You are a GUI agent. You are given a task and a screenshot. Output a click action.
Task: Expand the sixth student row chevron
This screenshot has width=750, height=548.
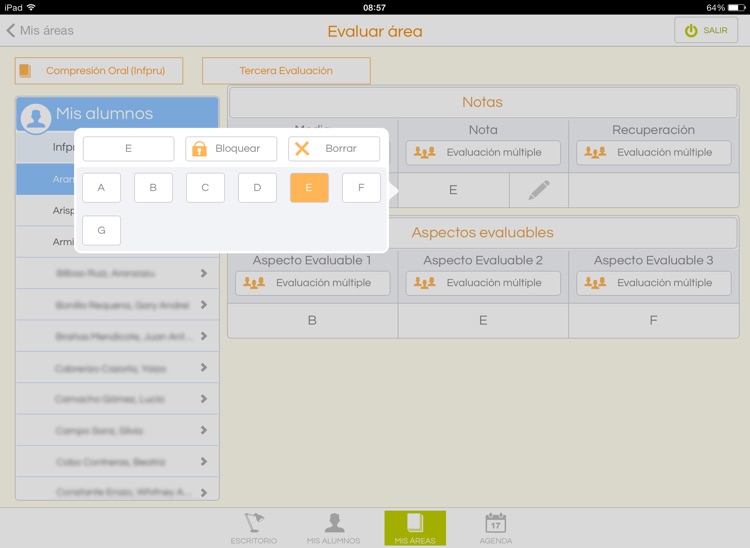click(204, 305)
